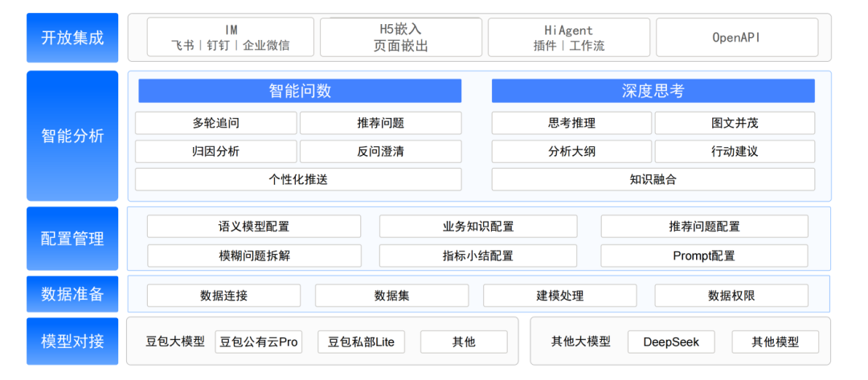Open the 语义模型配置 box
The image size is (868, 380).
pyautogui.click(x=253, y=227)
